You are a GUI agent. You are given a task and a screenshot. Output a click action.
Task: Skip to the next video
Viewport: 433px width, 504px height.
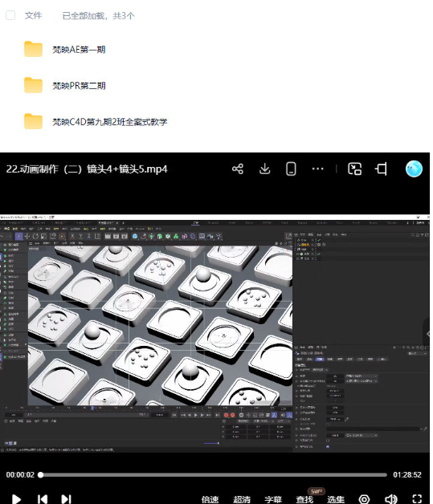coord(66,499)
